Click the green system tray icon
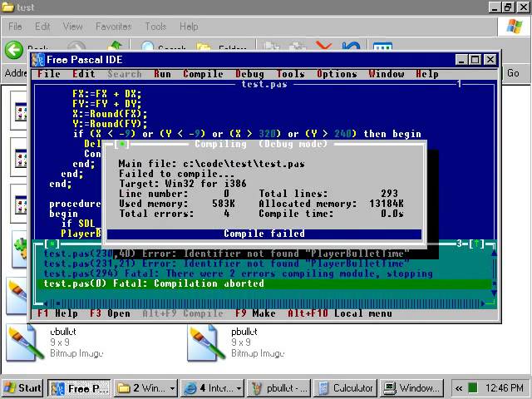 pyautogui.click(x=472, y=387)
